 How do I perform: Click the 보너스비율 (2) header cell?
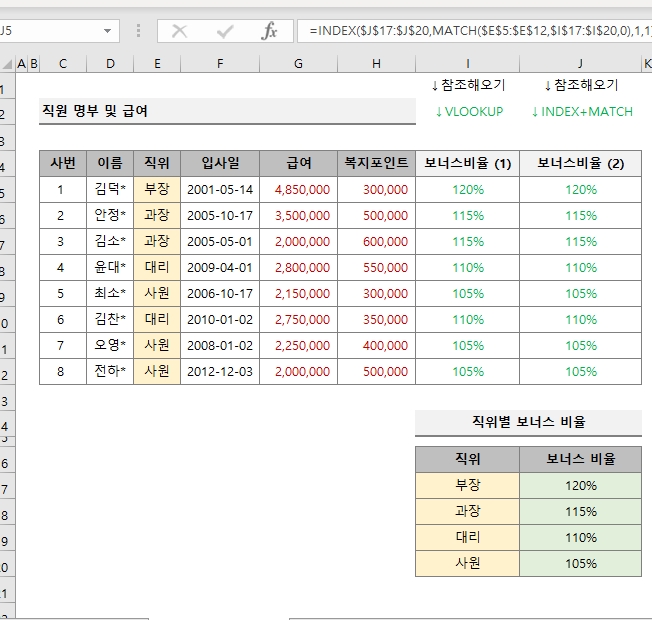click(580, 163)
